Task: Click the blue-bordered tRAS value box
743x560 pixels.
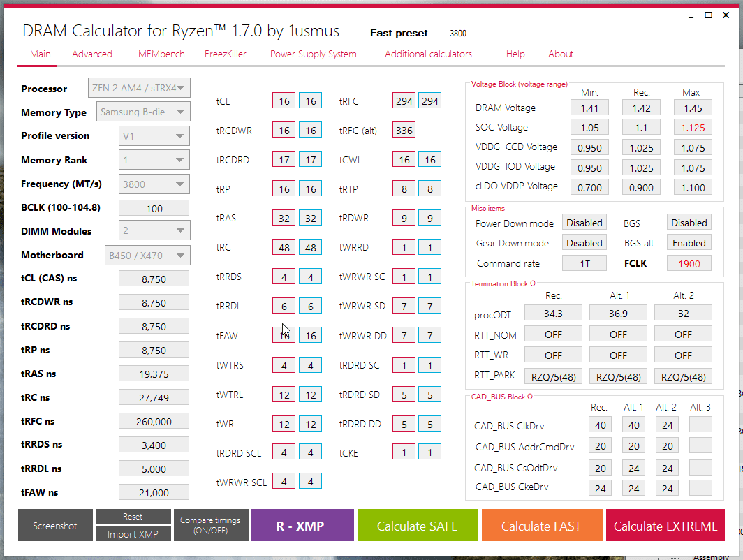Action: pyautogui.click(x=310, y=218)
